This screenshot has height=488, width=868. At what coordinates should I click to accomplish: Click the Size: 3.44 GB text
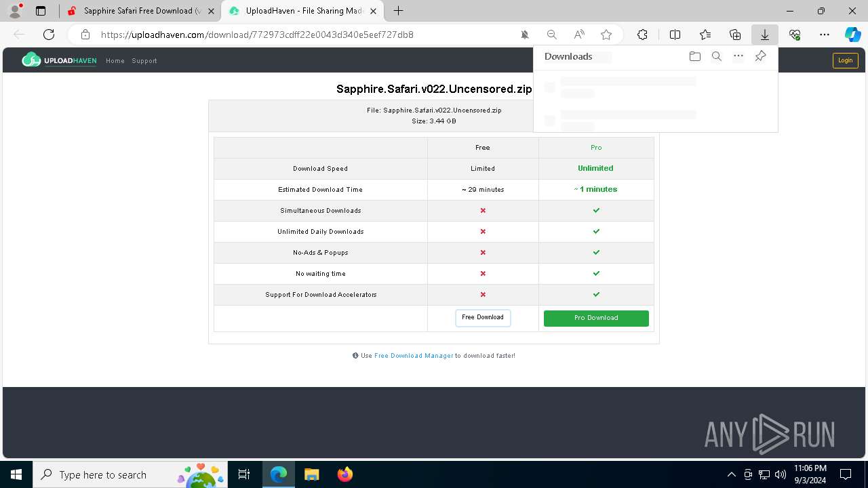[434, 121]
